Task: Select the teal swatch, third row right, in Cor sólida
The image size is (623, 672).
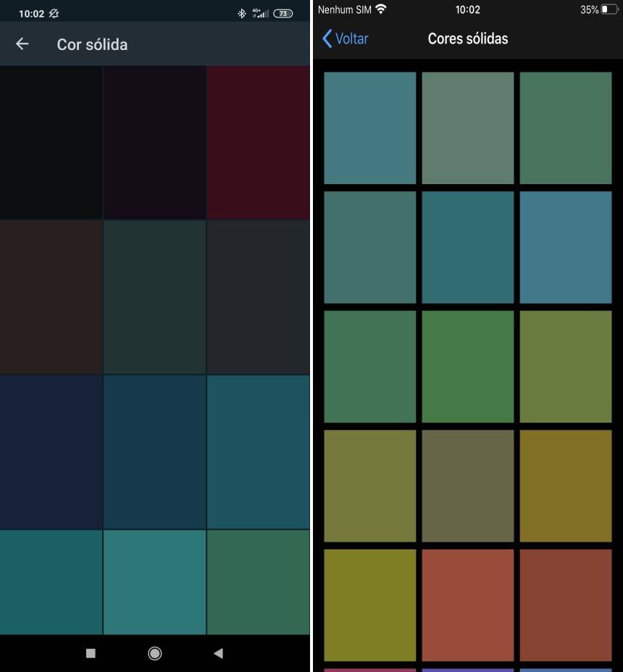Action: pyautogui.click(x=258, y=452)
